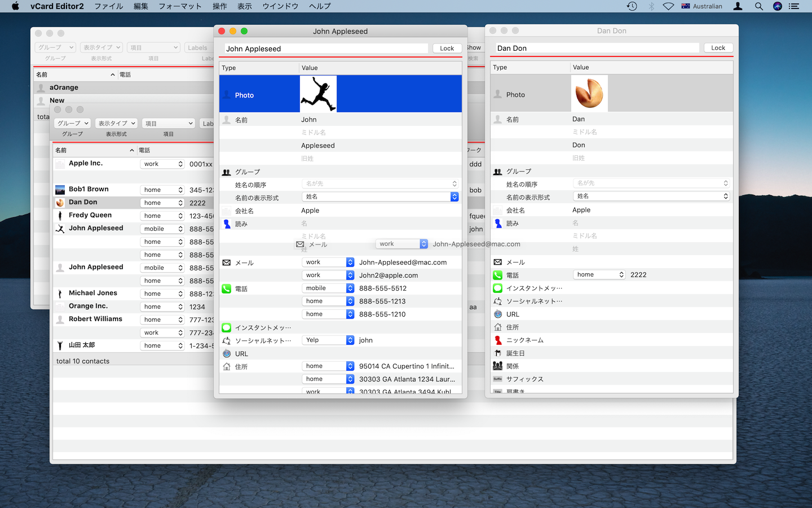The image size is (812, 508).
Task: Select Dan Don's fortune cookie photo
Action: pos(589,93)
